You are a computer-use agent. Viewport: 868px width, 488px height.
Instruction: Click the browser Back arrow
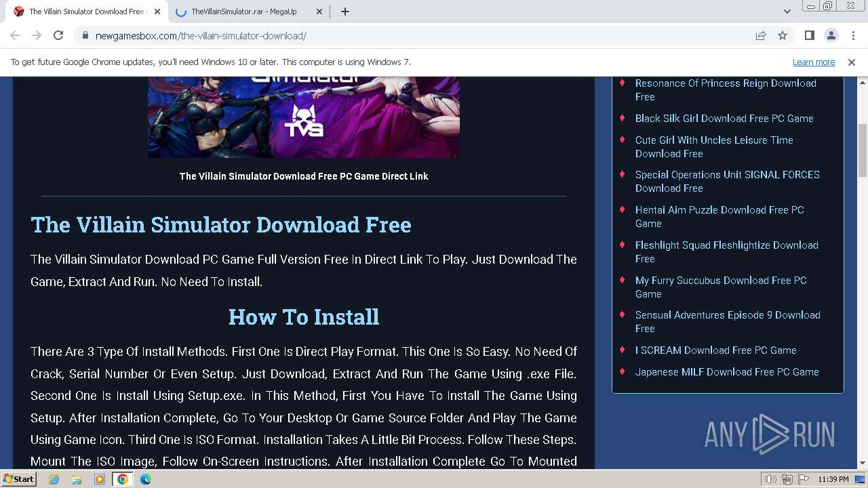pos(15,36)
